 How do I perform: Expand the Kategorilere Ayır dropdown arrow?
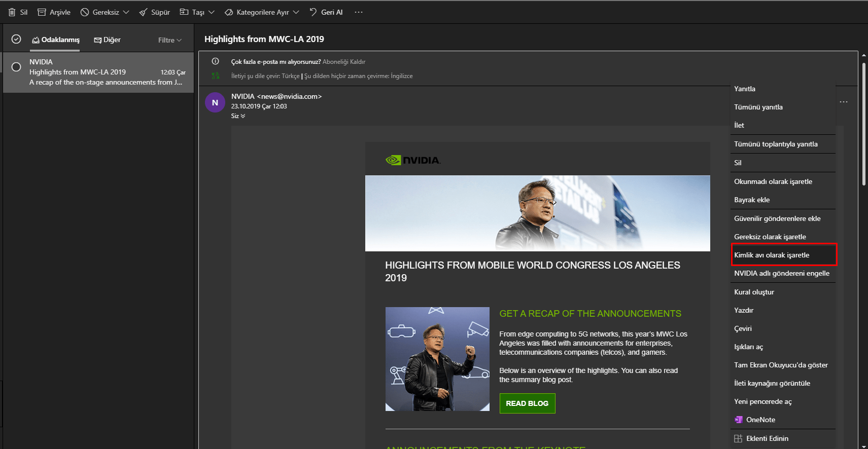point(296,12)
